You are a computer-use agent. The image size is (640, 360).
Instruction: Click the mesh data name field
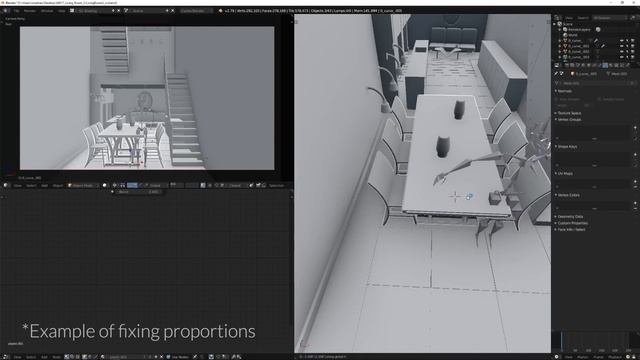594,83
